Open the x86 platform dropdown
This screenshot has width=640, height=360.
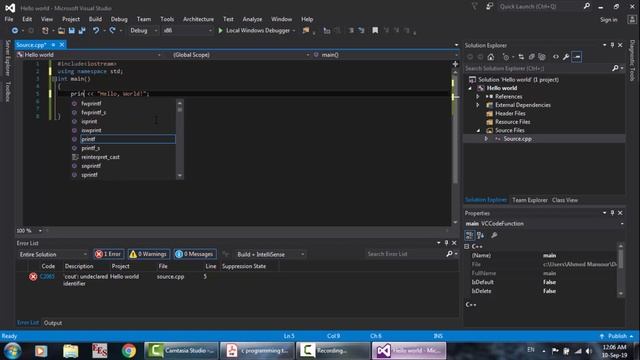point(187,31)
